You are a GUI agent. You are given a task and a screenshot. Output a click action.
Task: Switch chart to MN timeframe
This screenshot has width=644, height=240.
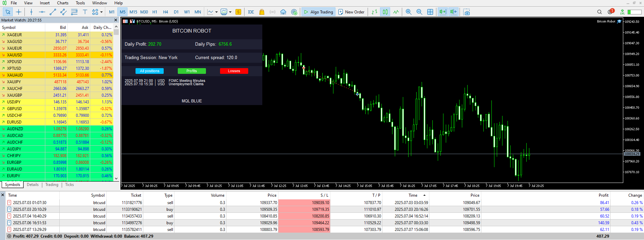[x=198, y=12]
